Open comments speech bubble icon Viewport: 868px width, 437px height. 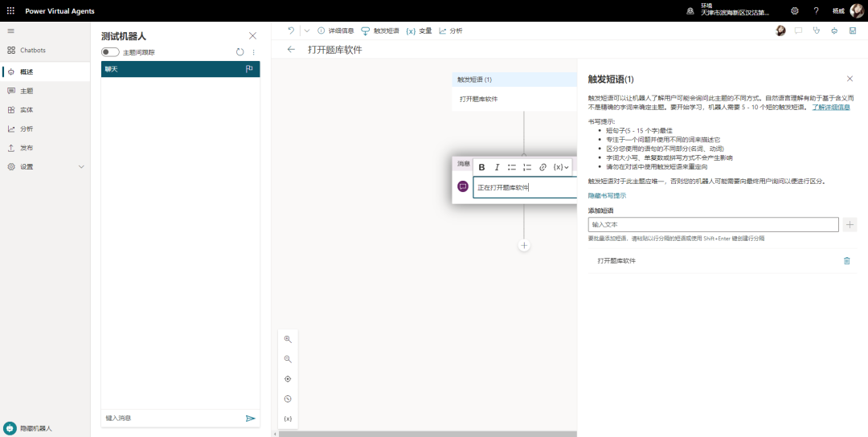(x=798, y=31)
